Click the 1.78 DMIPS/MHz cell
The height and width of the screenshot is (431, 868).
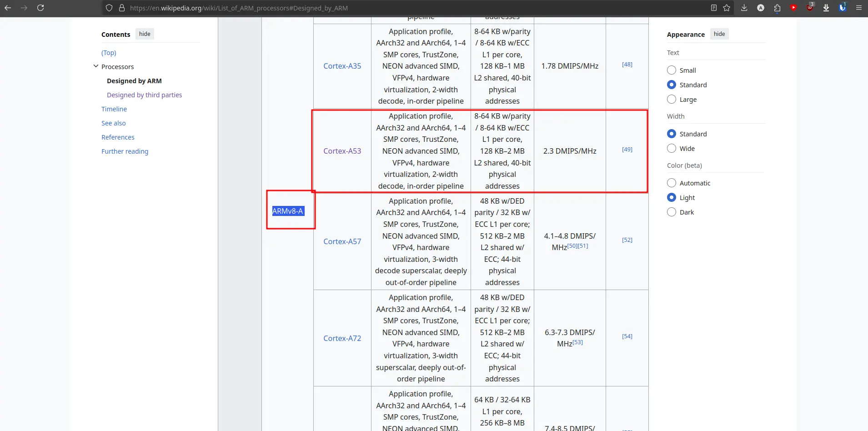click(570, 66)
